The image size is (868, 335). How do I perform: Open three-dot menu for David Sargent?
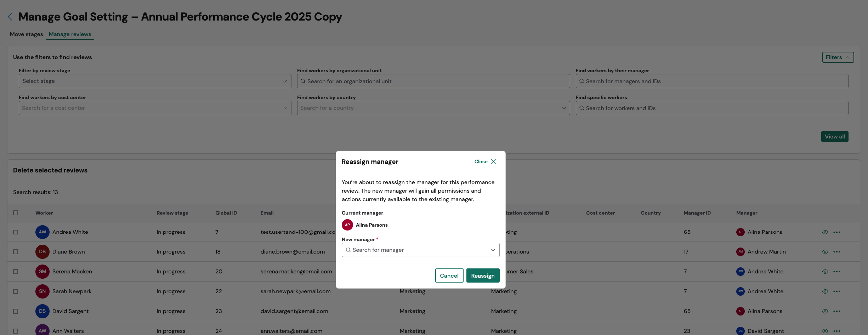pos(836,311)
